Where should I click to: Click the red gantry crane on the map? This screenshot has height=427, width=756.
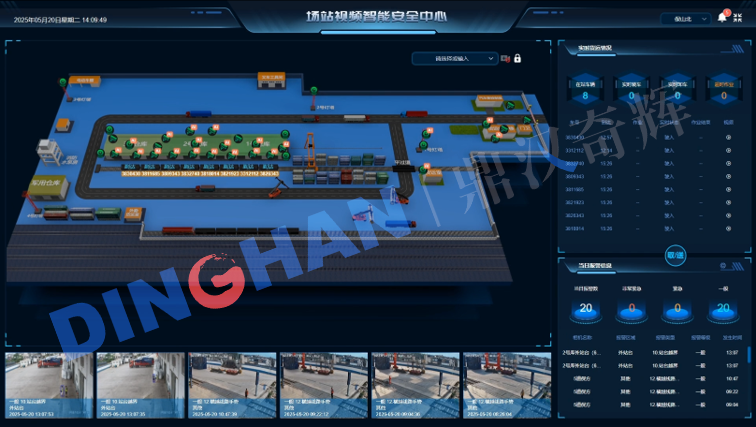tap(311, 150)
